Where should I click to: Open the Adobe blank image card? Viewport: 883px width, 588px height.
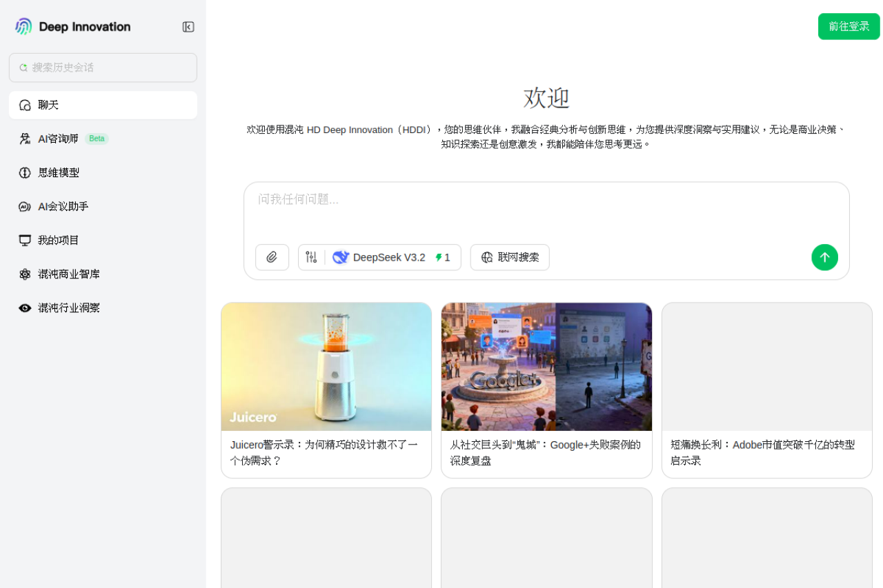coord(767,367)
